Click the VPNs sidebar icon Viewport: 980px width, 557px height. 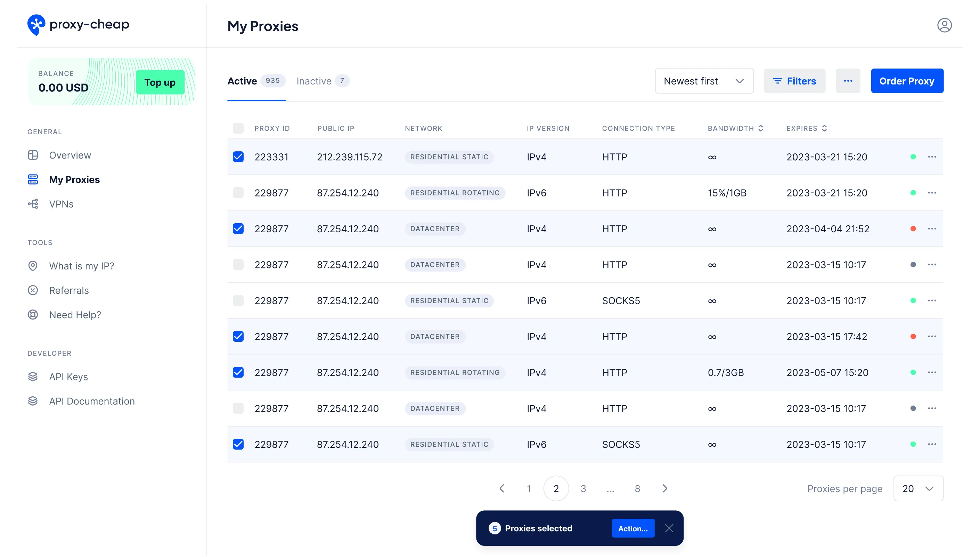point(33,204)
